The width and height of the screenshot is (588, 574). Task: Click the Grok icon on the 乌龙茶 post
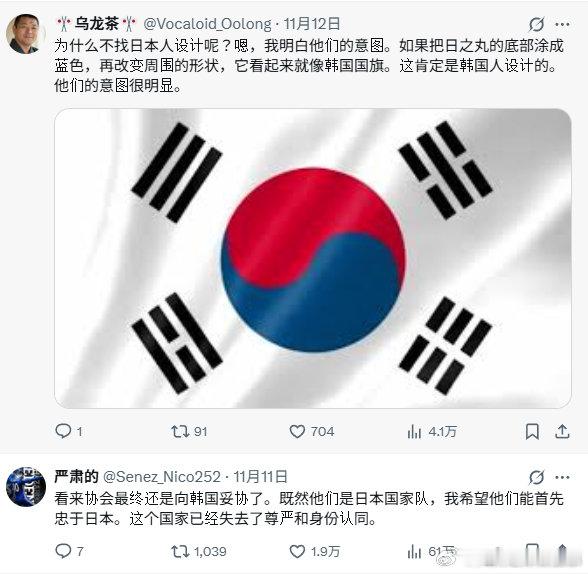(536, 24)
